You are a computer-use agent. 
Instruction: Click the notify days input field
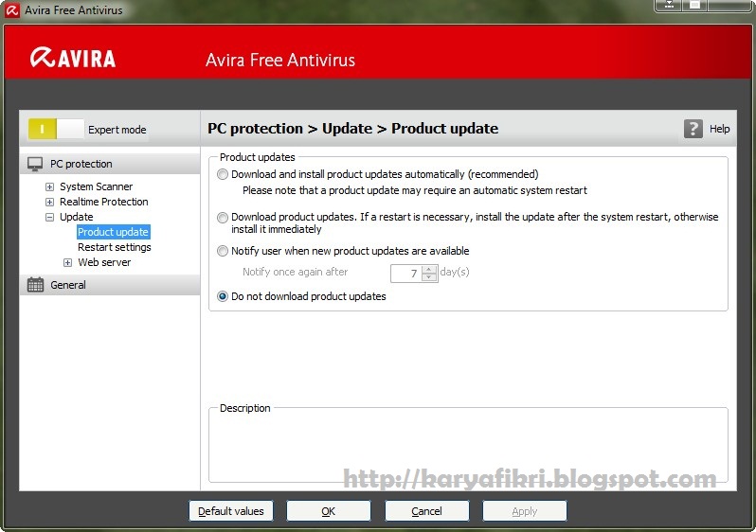(x=406, y=274)
